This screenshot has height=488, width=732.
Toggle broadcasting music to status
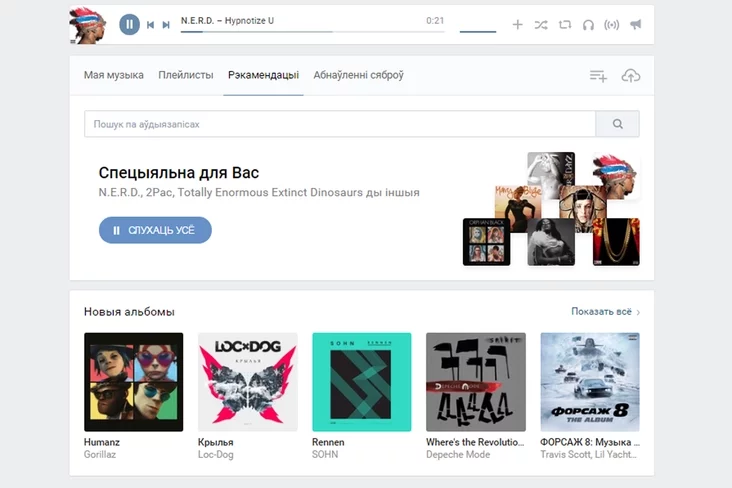click(x=612, y=25)
